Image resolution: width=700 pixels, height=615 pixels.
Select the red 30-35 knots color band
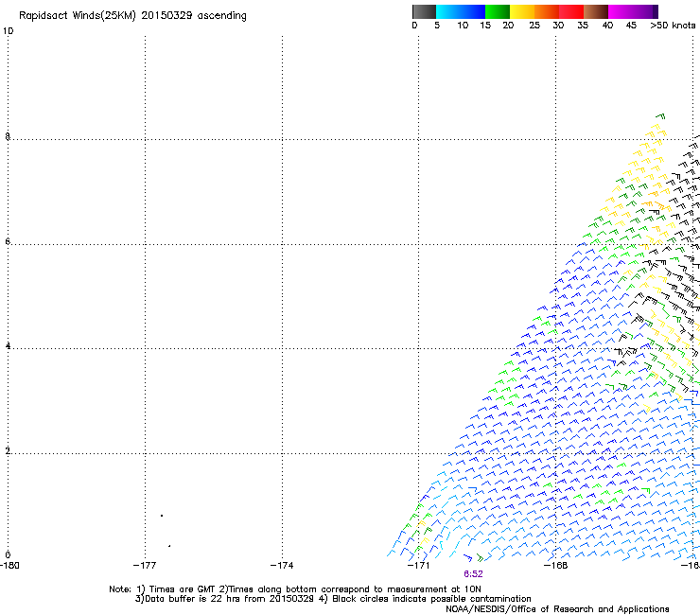(571, 11)
